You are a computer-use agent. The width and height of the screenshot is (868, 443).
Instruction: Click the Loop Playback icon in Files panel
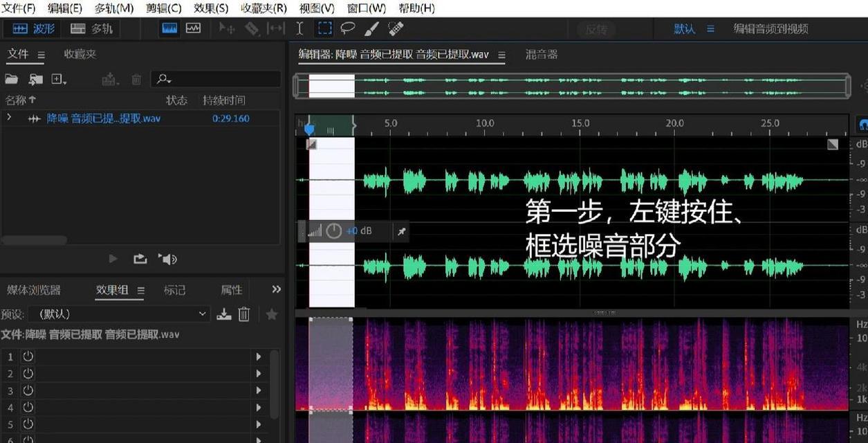coord(140,259)
